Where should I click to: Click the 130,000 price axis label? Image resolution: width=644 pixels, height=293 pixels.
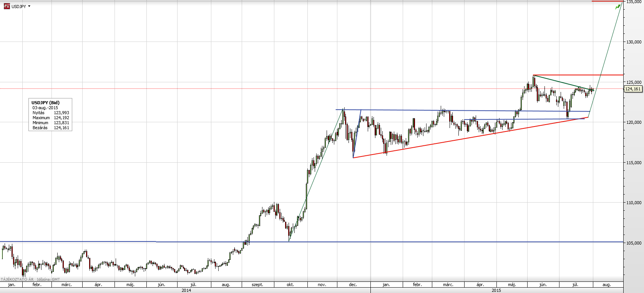click(x=634, y=42)
